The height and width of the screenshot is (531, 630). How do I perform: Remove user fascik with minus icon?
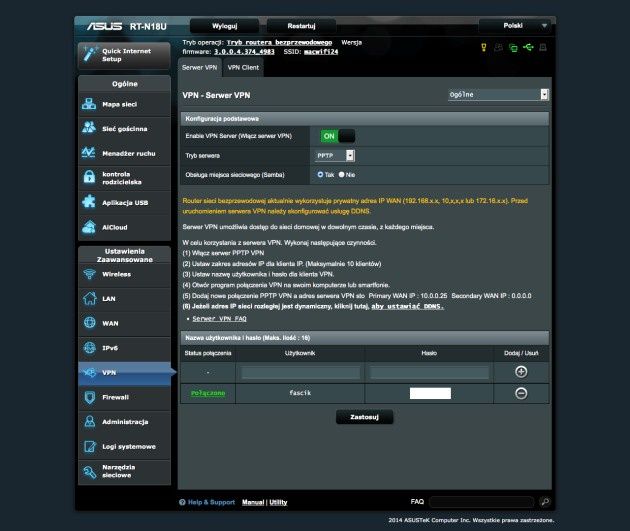521,393
